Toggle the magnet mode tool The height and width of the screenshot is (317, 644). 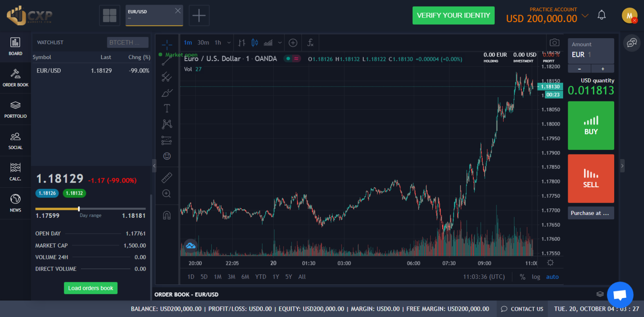click(167, 215)
